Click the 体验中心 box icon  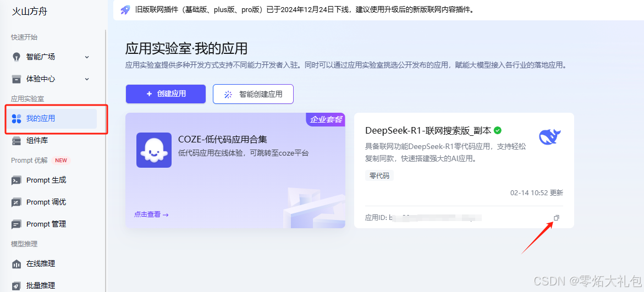(x=16, y=79)
